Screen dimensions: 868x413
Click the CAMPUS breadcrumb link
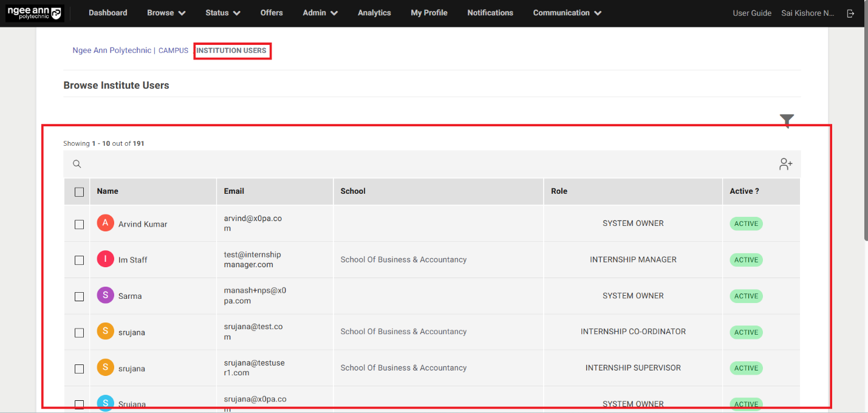click(173, 50)
